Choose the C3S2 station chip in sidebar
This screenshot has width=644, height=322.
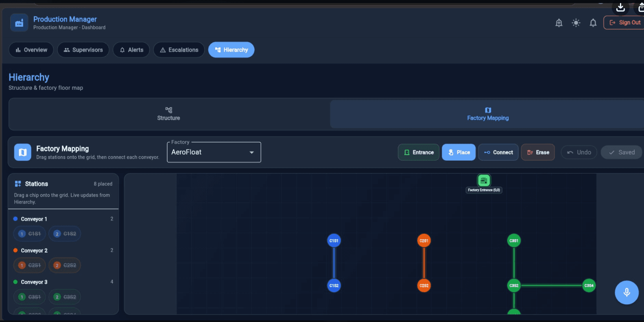[x=65, y=297]
